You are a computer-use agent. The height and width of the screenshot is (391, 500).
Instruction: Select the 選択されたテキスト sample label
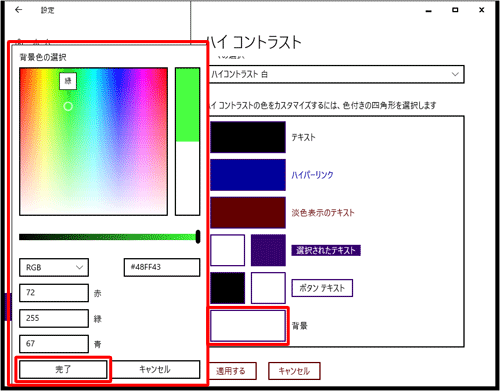[326, 250]
